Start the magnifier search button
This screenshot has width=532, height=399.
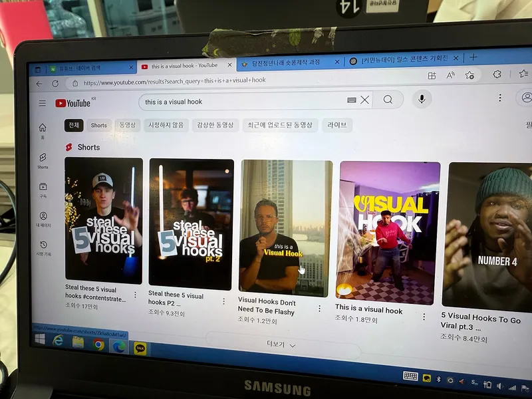(x=388, y=99)
